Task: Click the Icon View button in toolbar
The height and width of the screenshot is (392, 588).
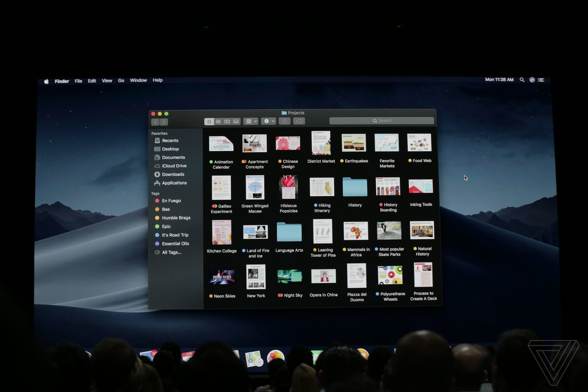Action: pos(210,121)
